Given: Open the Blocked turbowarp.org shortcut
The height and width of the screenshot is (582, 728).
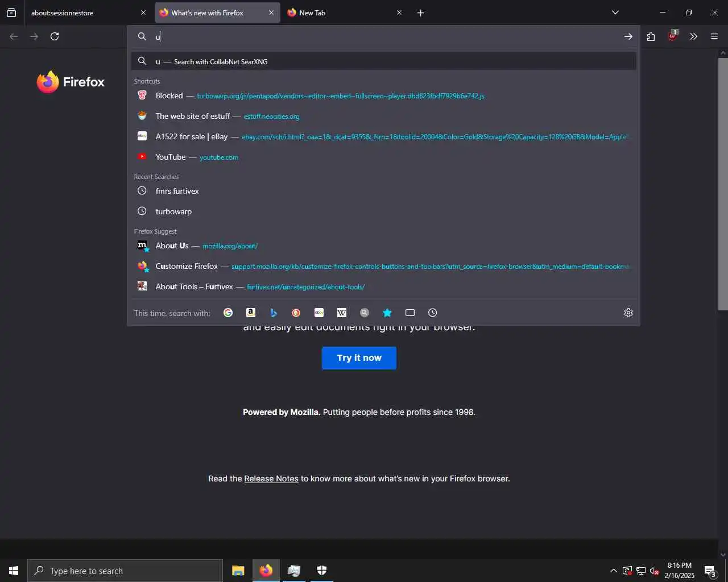Looking at the screenshot, I should pyautogui.click(x=383, y=95).
